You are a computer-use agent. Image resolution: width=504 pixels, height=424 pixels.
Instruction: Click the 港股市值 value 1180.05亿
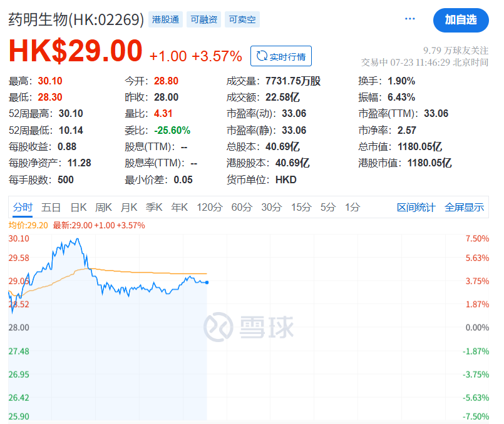tap(429, 163)
